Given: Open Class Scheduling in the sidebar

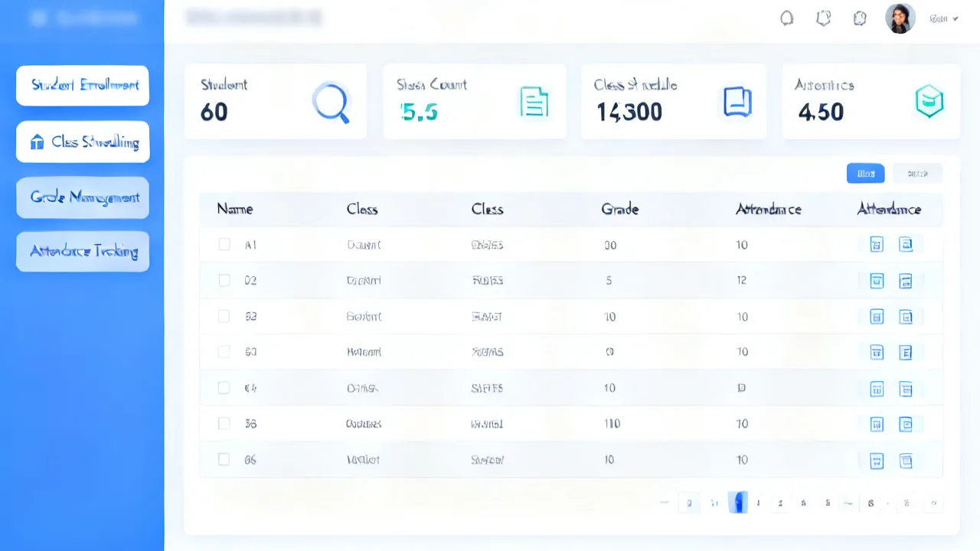Looking at the screenshot, I should pos(83,142).
